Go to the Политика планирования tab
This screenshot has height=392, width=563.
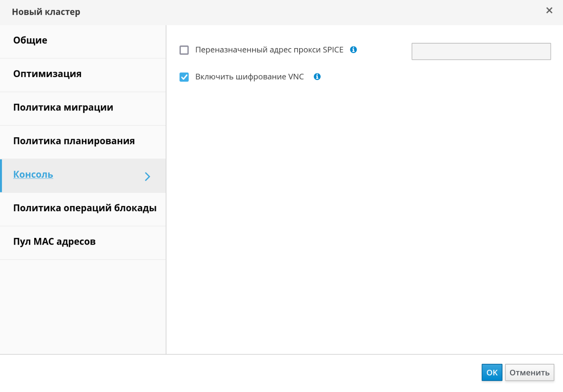(x=74, y=141)
